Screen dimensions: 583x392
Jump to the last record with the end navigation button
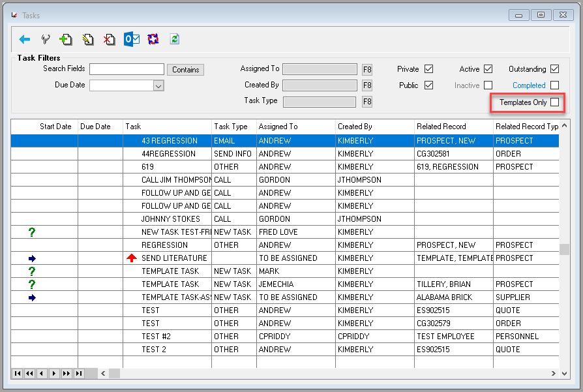(x=78, y=373)
